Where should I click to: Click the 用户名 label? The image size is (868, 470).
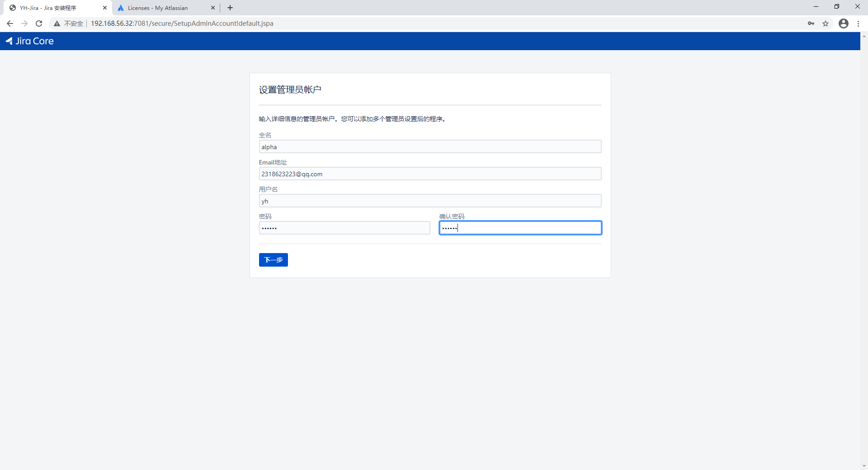click(x=268, y=189)
